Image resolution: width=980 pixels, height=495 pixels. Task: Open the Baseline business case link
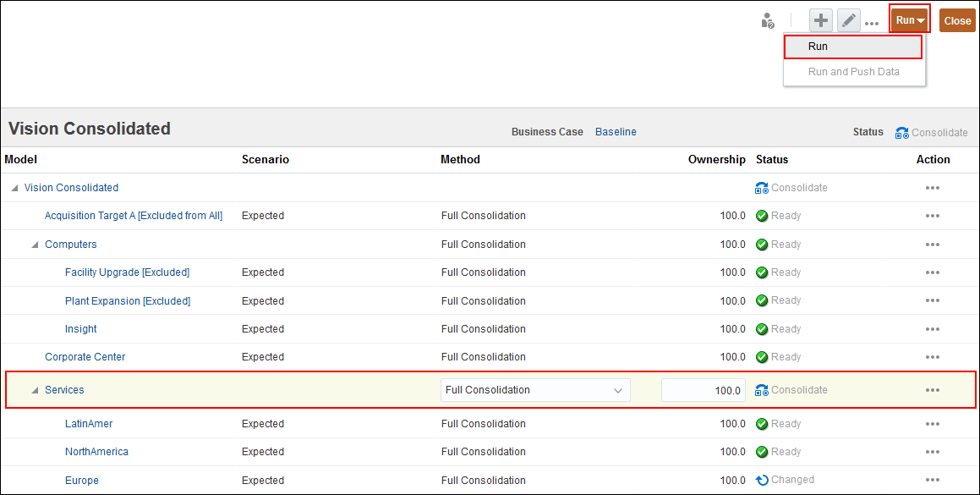pyautogui.click(x=616, y=132)
